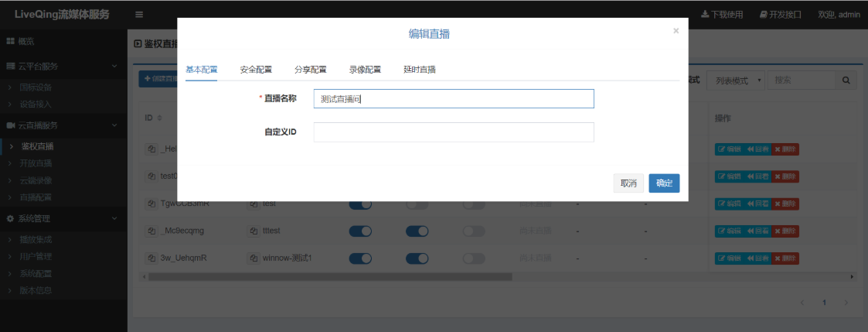868x332 pixels.
Task: Turn on second toggle in TgwCCB3mR row
Action: 417,204
